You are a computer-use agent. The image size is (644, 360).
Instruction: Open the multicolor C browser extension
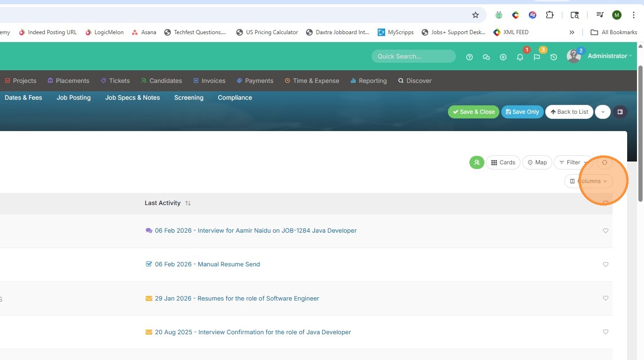coord(515,15)
